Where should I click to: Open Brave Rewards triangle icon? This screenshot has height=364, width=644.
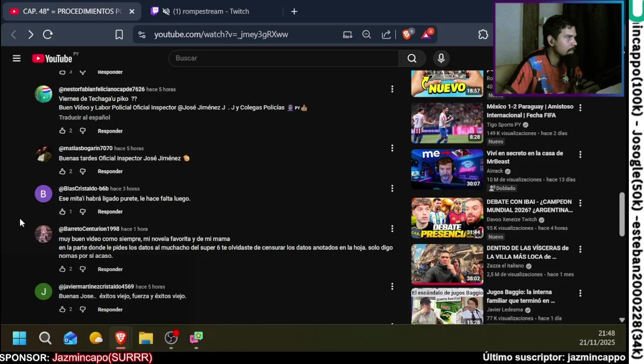tap(427, 34)
